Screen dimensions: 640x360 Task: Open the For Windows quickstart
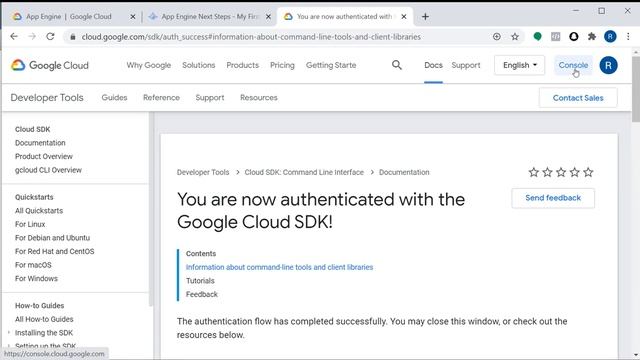[36, 278]
